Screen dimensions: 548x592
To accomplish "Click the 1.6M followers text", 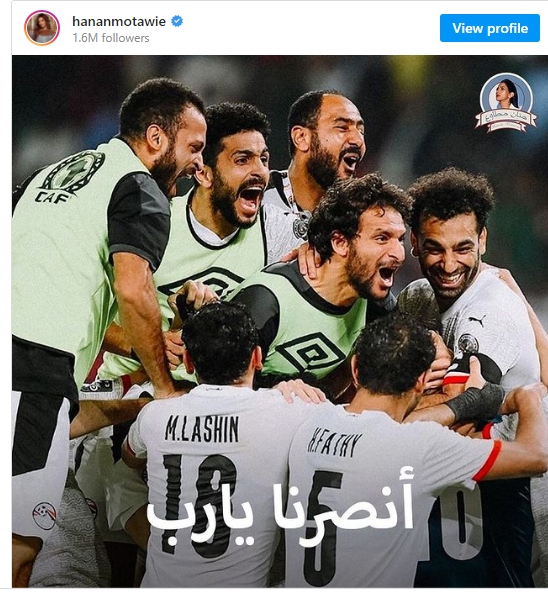I will pyautogui.click(x=111, y=38).
